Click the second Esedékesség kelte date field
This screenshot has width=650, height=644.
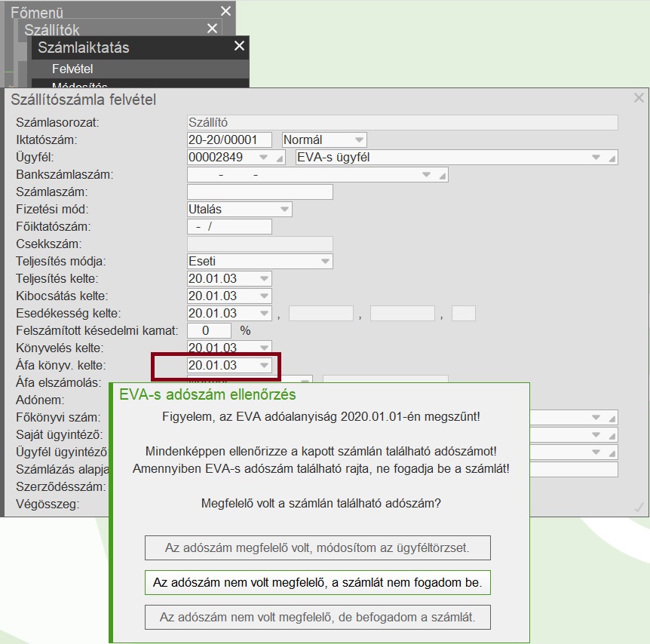click(x=321, y=313)
